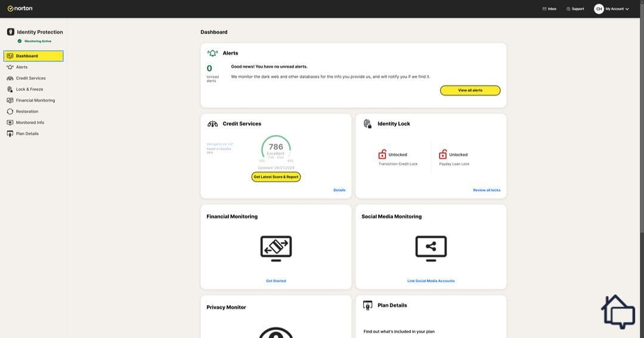This screenshot has height=338, width=644.
Task: Open Credit Services in the sidebar
Action: pos(26,78)
